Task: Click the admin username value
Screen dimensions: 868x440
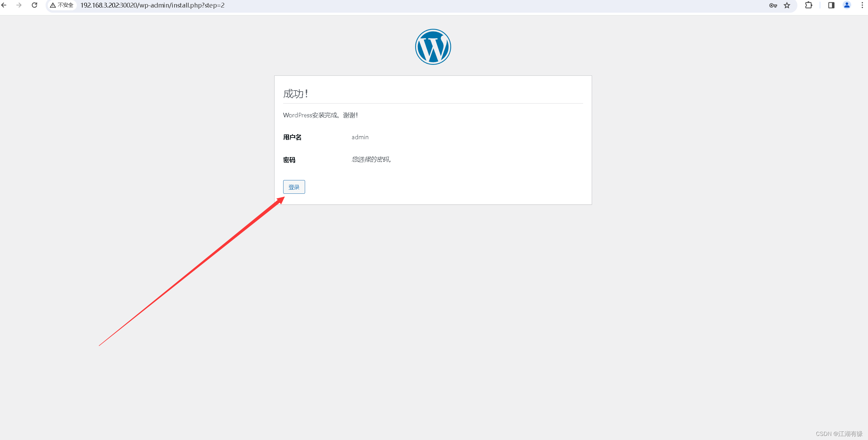Action: 360,137
